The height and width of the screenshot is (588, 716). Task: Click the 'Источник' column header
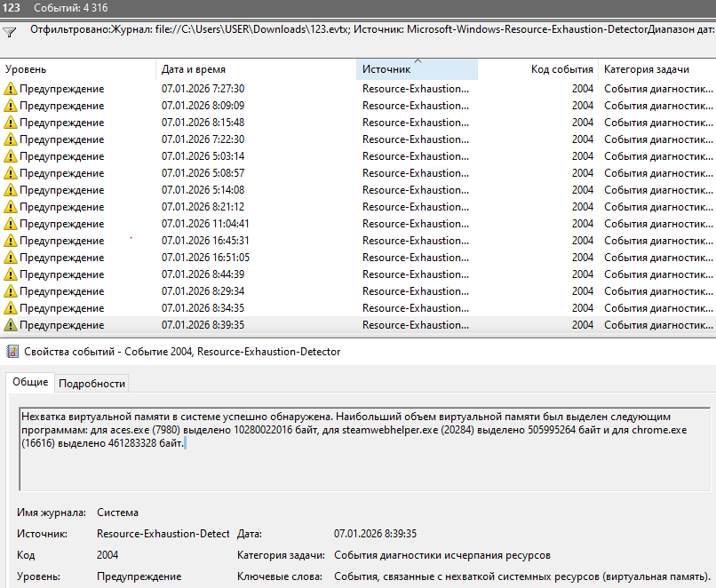coord(417,69)
